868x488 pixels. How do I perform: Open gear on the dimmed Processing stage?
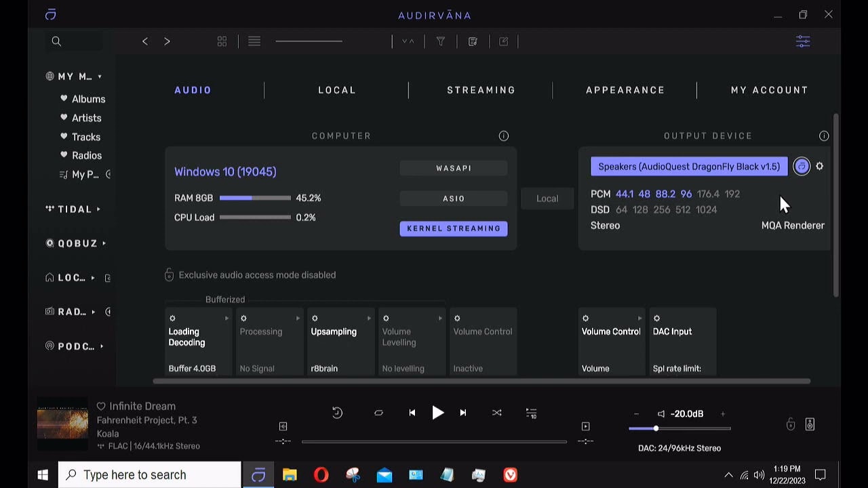[243, 318]
